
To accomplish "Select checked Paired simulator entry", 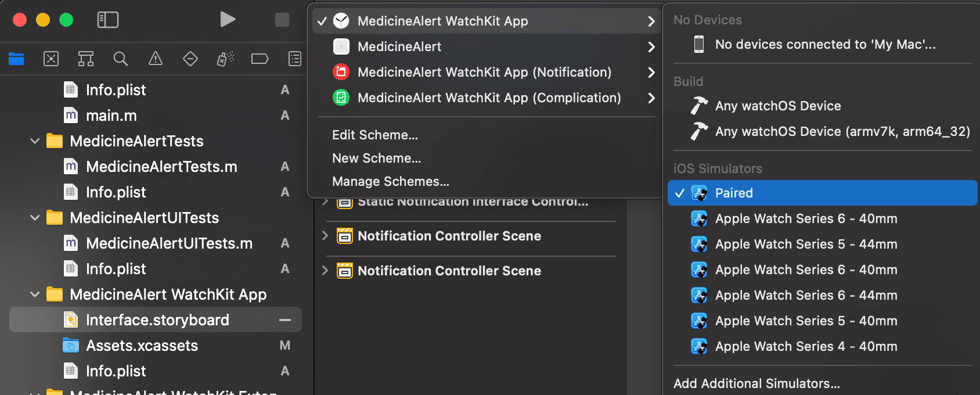I will (734, 193).
